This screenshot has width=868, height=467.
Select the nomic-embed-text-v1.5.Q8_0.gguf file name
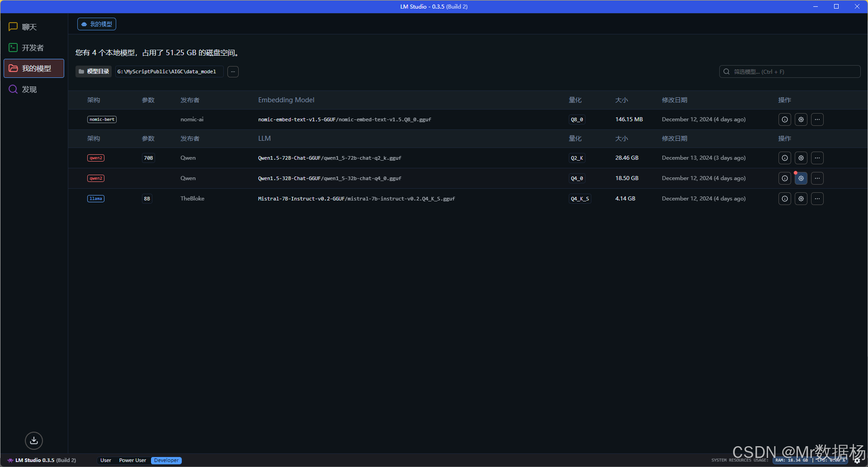point(385,119)
